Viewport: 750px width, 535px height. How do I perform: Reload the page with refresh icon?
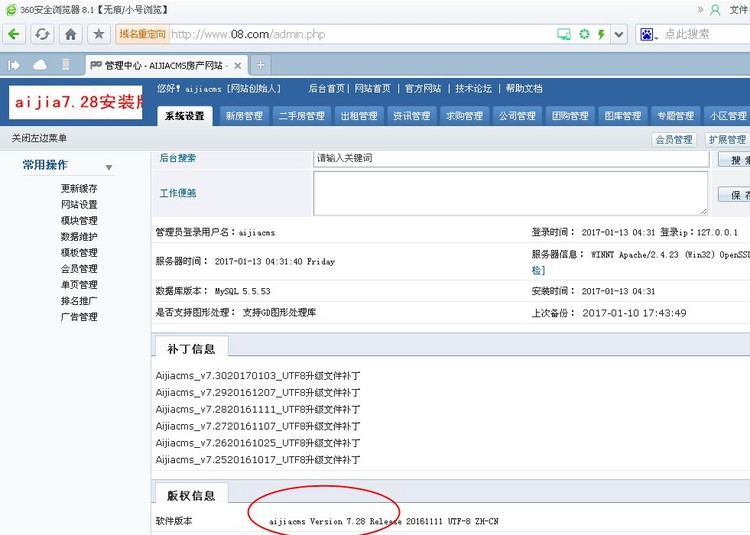pos(42,34)
